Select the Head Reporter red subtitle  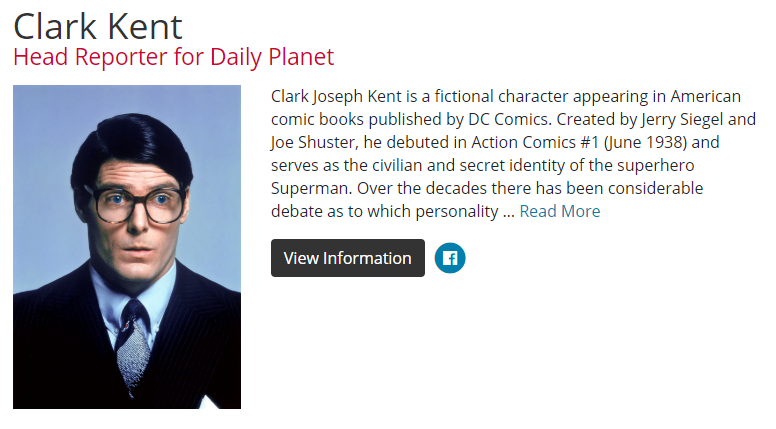[x=174, y=57]
